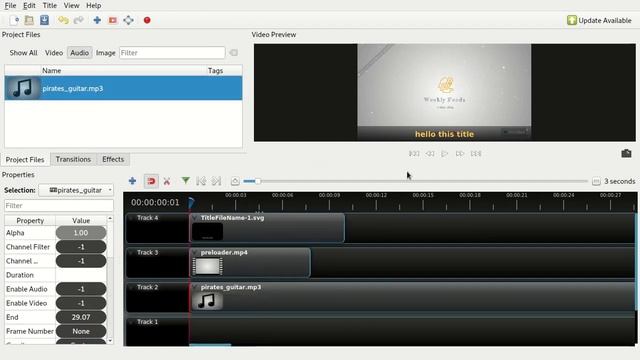640x360 pixels.
Task: Import files with the top toolbar plus icon
Action: (97, 20)
